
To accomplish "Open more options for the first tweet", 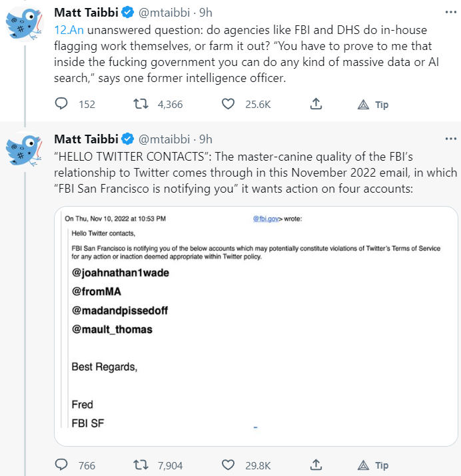I will (x=450, y=13).
